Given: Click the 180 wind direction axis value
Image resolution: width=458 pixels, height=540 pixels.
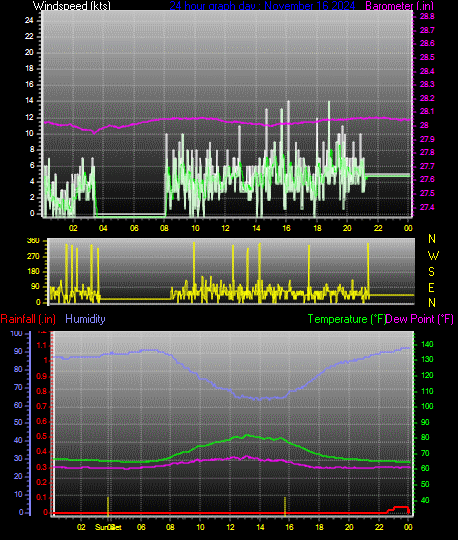Looking at the screenshot, I should point(33,271).
